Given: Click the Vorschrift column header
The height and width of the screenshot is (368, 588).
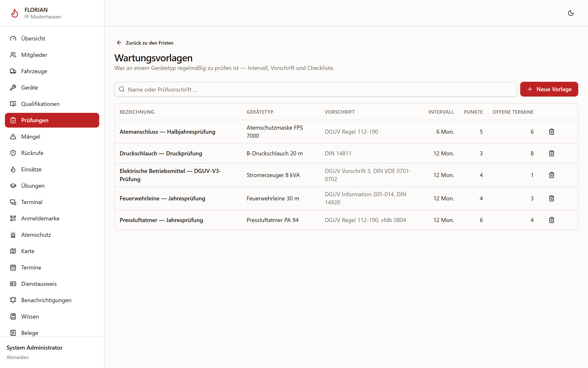Looking at the screenshot, I should tap(340, 112).
